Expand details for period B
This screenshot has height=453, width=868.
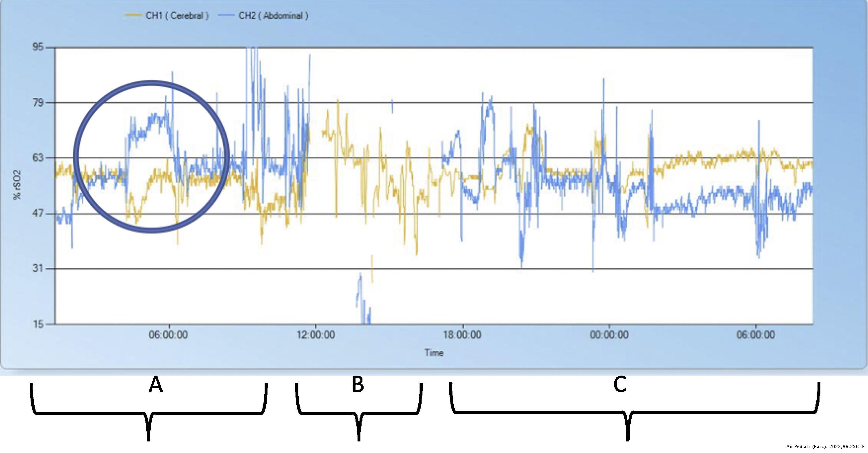tap(358, 385)
